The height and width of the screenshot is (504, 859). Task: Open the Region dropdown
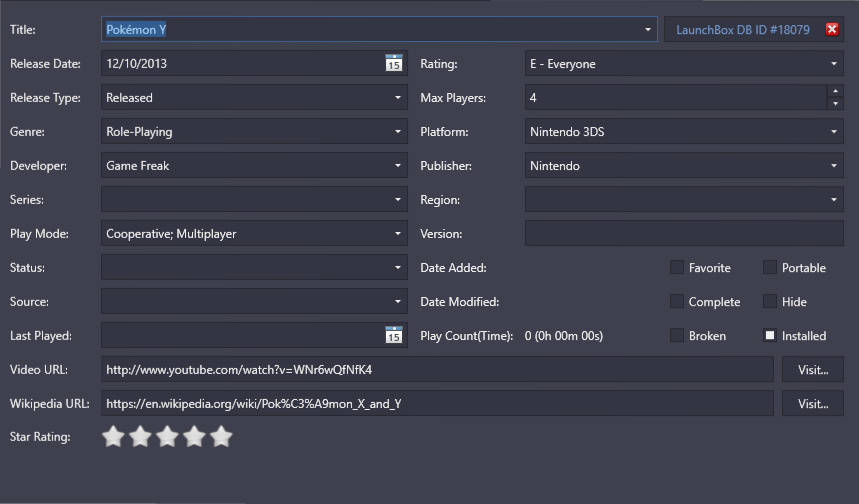(834, 199)
